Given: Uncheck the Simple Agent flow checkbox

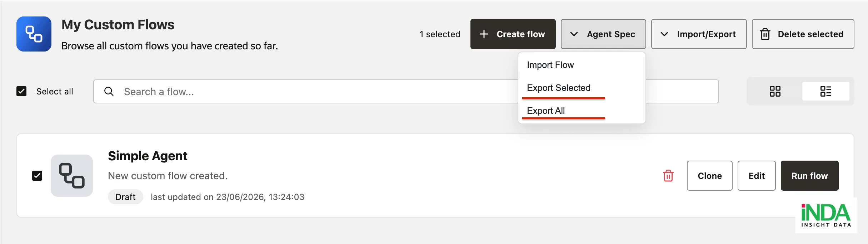Looking at the screenshot, I should point(37,176).
